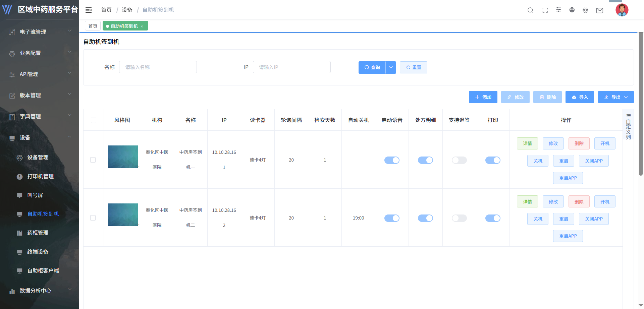
Task: Open the 风格图 thumbnail of 中药房签到机一
Action: pos(123,157)
